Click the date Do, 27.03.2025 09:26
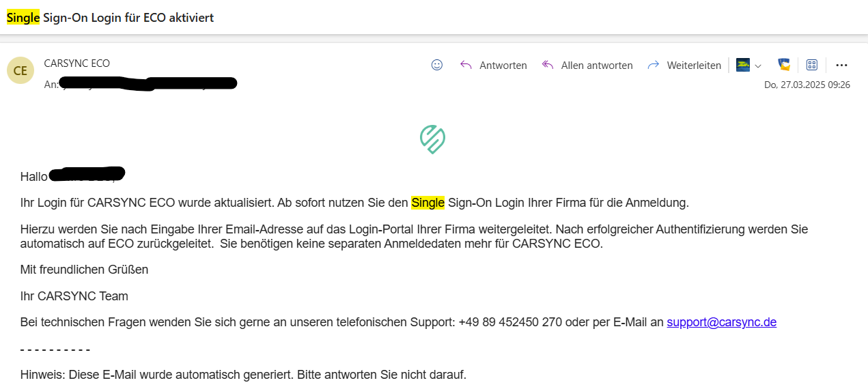 point(807,85)
